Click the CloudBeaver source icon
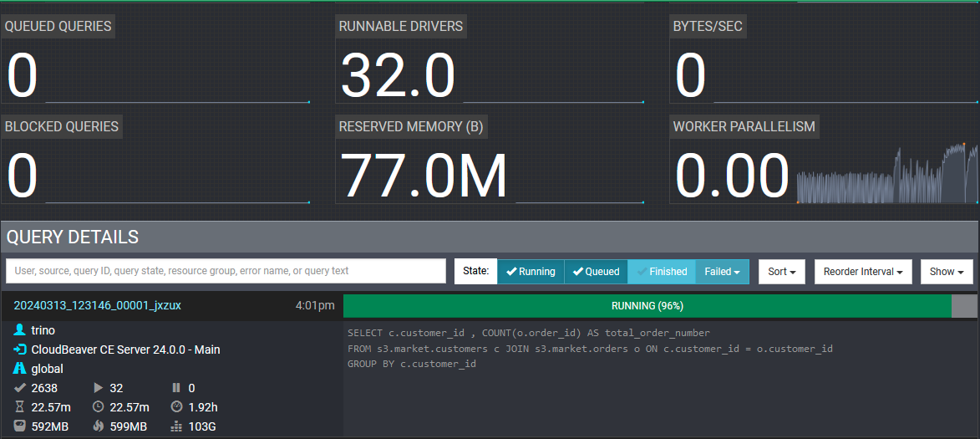Screen dimensions: 980x439 (x=20, y=350)
